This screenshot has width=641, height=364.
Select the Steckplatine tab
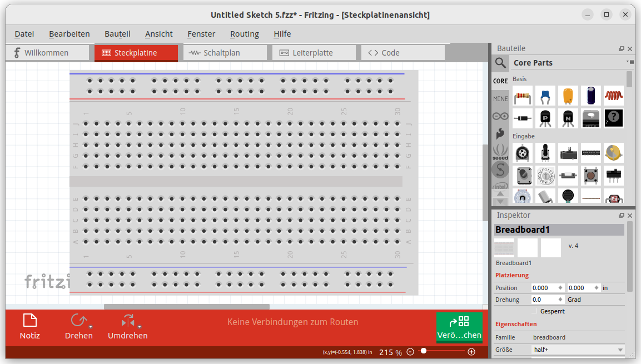136,53
